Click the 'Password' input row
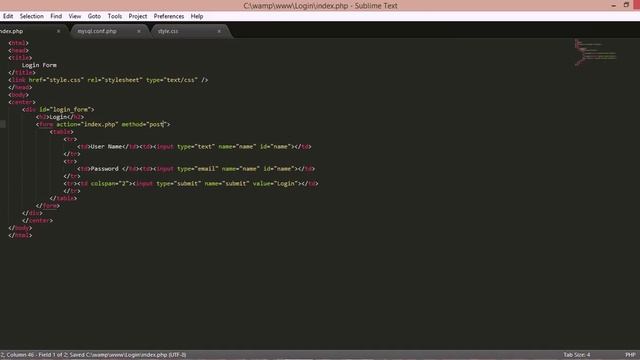 196,169
